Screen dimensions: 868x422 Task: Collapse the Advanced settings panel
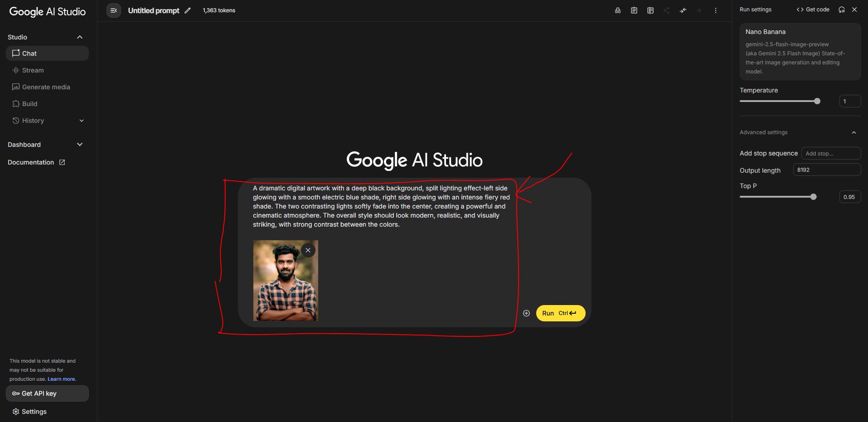854,132
